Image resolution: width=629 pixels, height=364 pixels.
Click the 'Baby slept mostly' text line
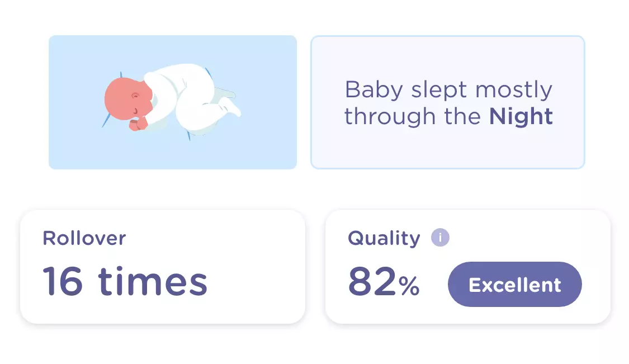448,89
